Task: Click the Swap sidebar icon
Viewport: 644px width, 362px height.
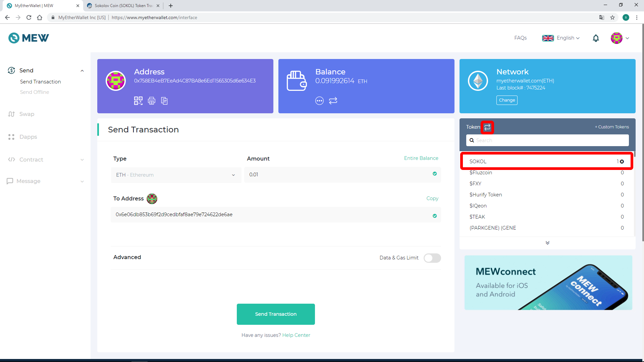Action: (11, 114)
